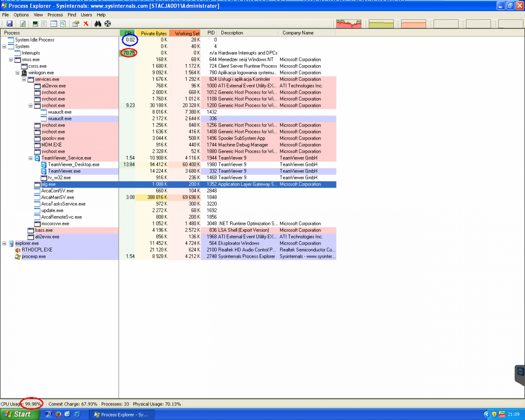Click the Physical Usage status bar entry
Viewport: 525px width, 420px height.
click(157, 404)
